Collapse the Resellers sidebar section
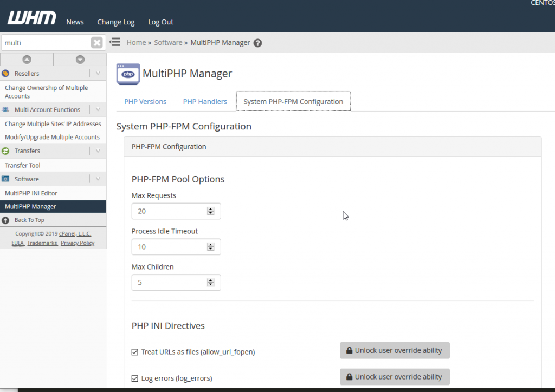This screenshot has width=555, height=392. coord(98,73)
